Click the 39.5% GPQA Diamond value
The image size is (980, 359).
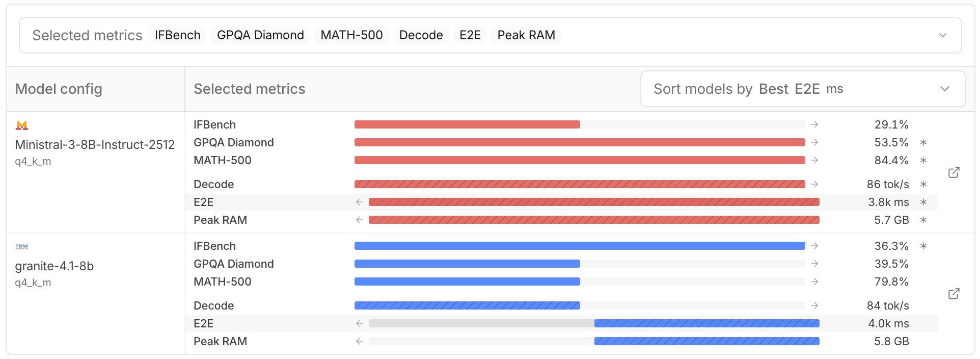pyautogui.click(x=891, y=264)
